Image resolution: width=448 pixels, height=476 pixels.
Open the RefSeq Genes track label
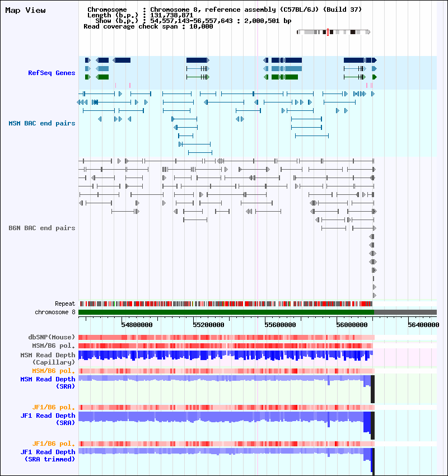tap(52, 73)
